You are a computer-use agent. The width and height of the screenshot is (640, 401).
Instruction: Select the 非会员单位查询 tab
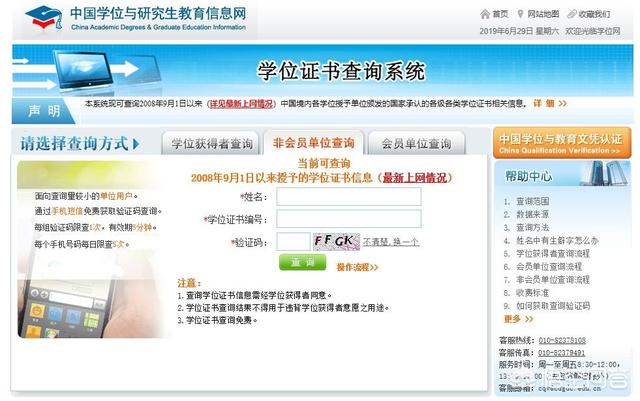313,143
